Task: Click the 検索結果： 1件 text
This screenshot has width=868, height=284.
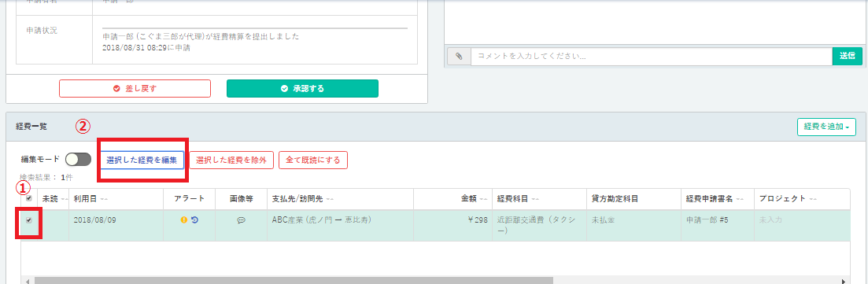Action: point(46,178)
